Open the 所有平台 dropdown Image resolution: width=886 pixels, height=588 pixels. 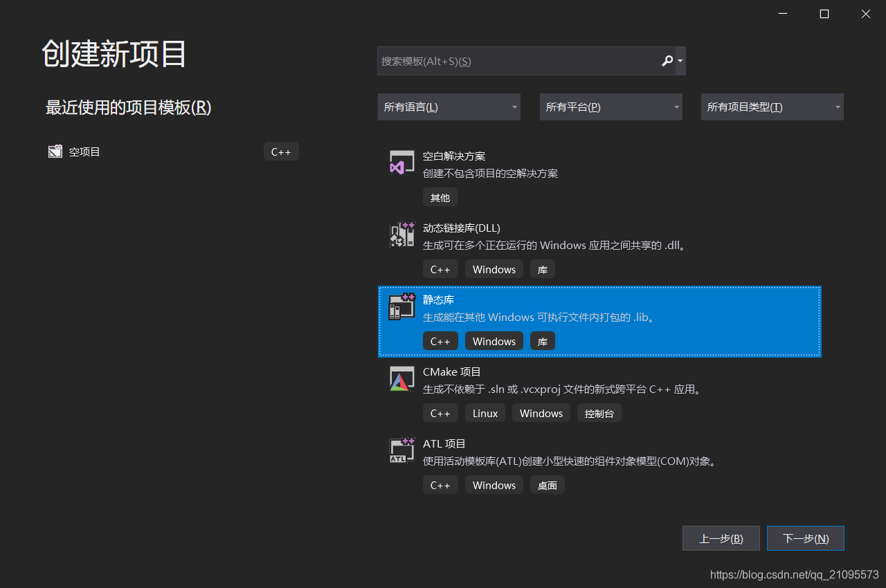611,107
